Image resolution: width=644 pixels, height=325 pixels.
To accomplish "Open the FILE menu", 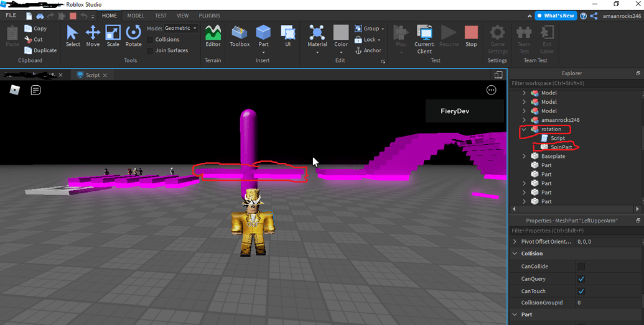I will pyautogui.click(x=11, y=16).
